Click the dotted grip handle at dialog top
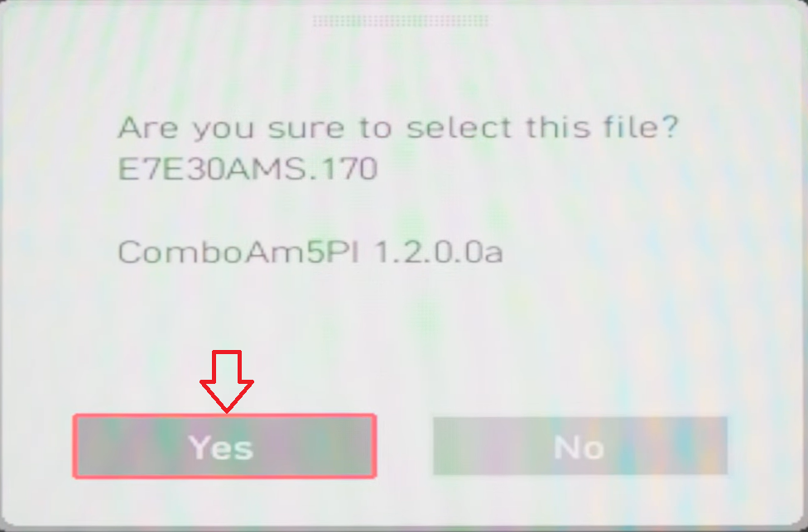Screen dimensions: 808x532 pos(401,22)
